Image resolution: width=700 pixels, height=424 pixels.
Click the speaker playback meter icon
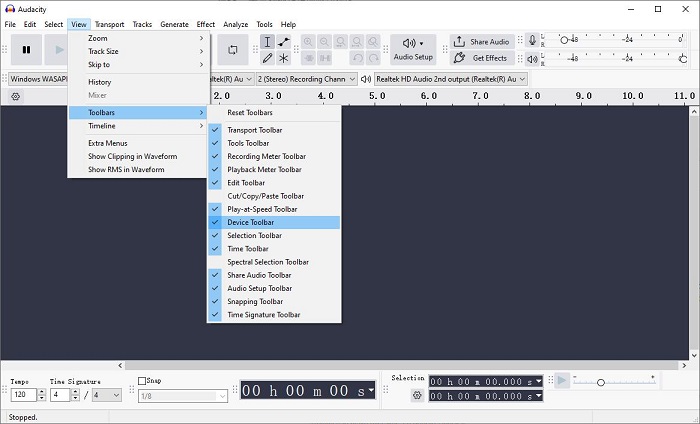click(532, 58)
